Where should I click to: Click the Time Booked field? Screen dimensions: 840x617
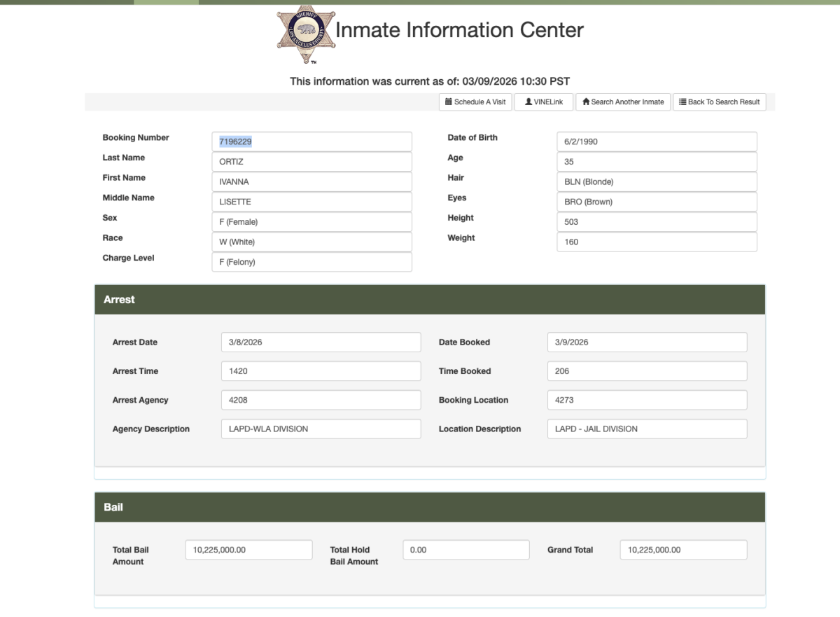pos(647,371)
